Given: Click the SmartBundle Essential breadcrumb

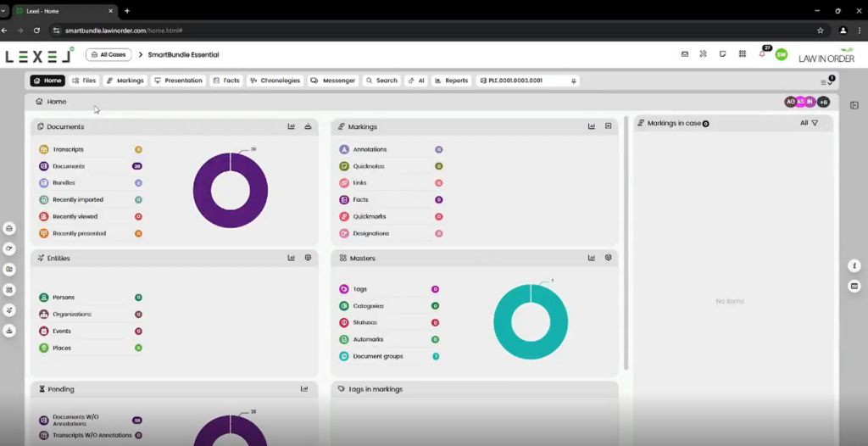Looking at the screenshot, I should (x=183, y=55).
